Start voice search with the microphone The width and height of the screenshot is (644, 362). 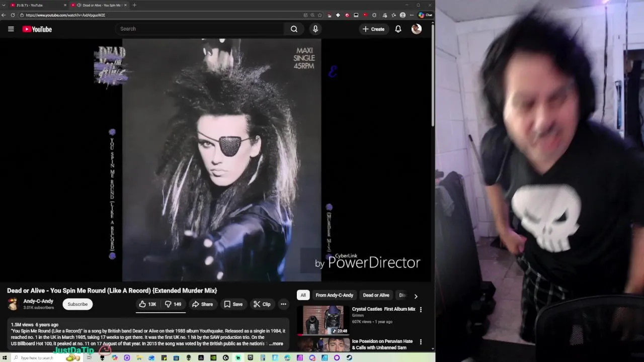(x=315, y=29)
